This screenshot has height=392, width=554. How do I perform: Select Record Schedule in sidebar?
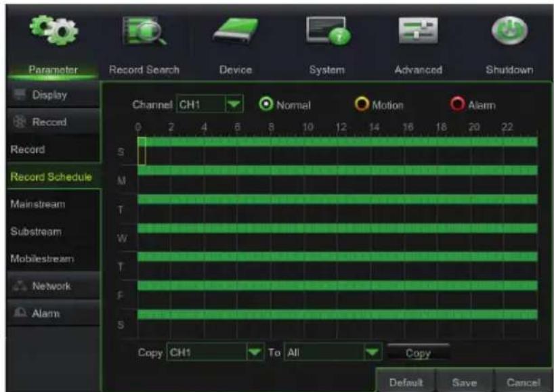point(53,177)
